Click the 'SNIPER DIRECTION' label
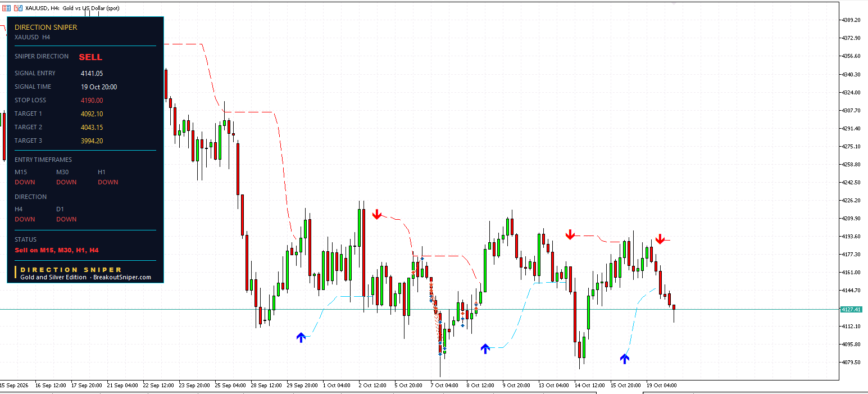The height and width of the screenshot is (394, 868). 42,56
